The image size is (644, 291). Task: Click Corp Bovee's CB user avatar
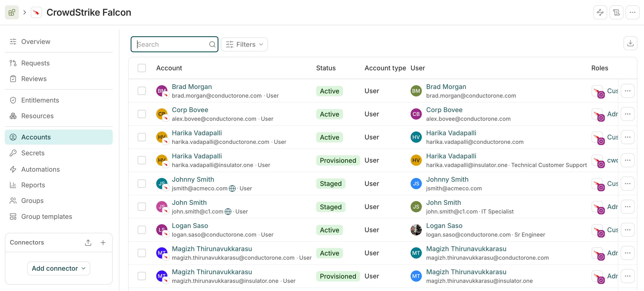click(416, 114)
